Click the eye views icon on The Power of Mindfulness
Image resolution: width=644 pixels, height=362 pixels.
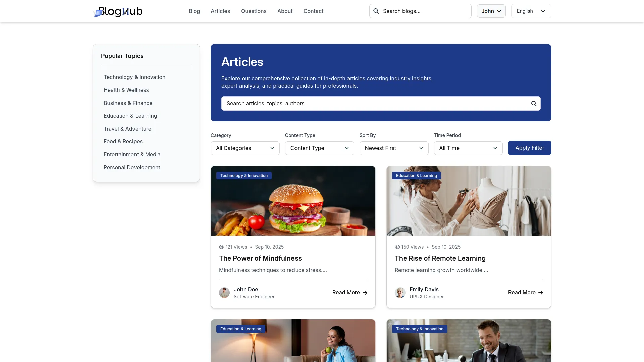(221, 247)
